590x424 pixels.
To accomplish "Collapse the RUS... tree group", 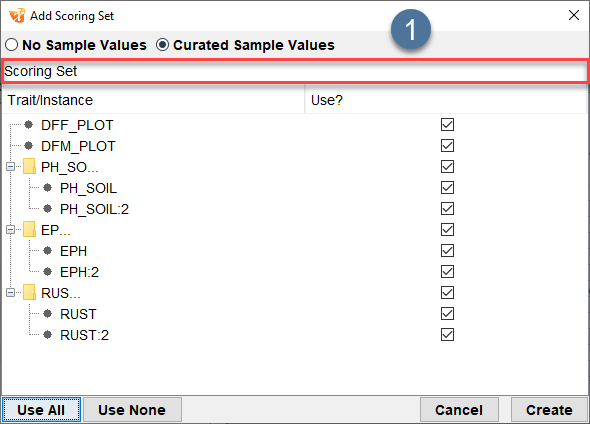I will 11,292.
